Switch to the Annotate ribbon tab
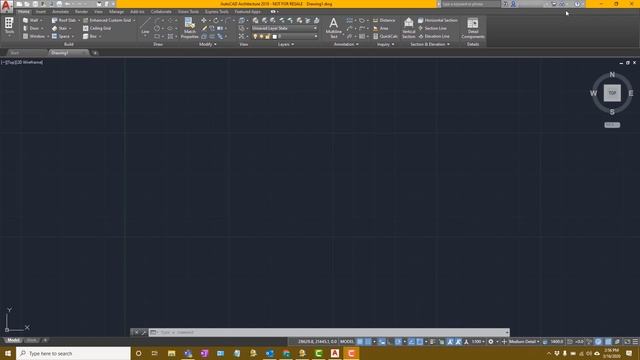This screenshot has height=360, width=640. [60, 12]
